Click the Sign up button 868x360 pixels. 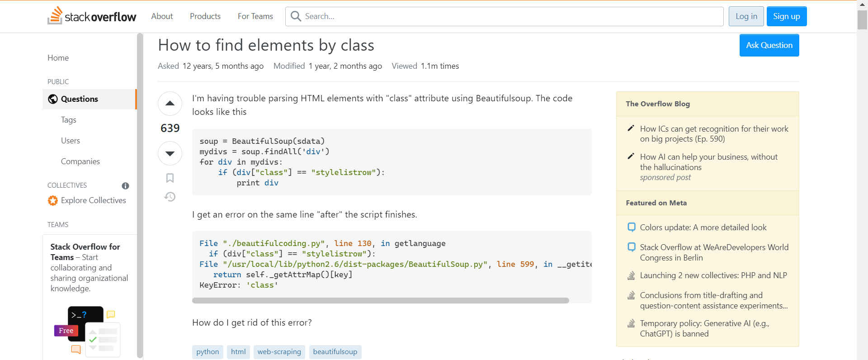(786, 16)
